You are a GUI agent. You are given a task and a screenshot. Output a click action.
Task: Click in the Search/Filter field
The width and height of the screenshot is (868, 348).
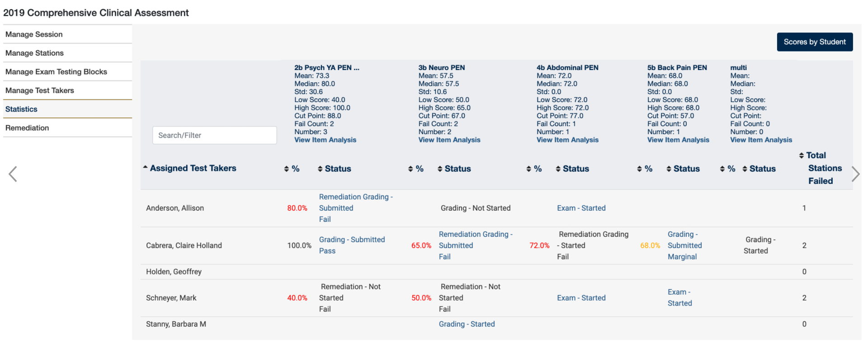click(x=215, y=135)
